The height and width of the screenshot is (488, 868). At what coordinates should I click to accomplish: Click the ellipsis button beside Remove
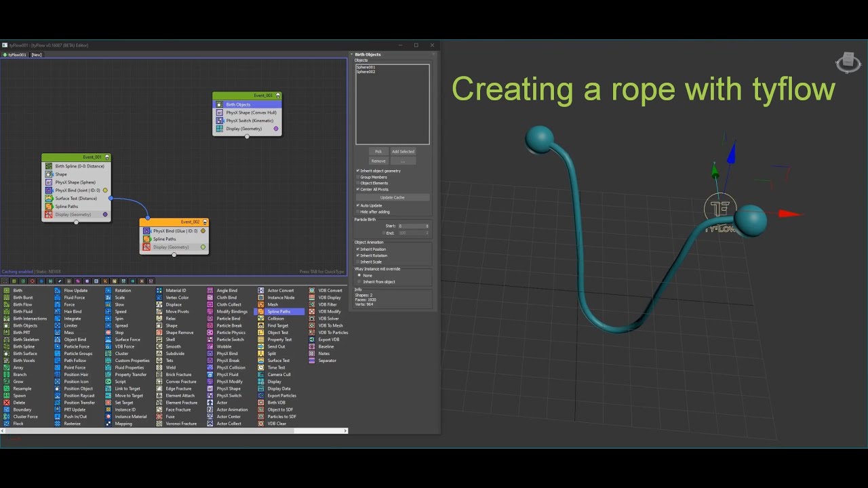click(x=403, y=161)
